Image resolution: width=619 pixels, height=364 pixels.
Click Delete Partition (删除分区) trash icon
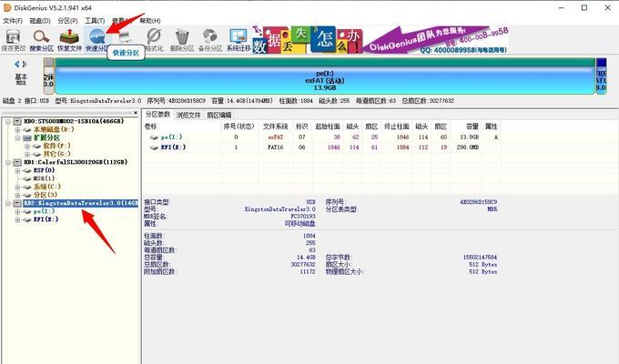tap(182, 40)
